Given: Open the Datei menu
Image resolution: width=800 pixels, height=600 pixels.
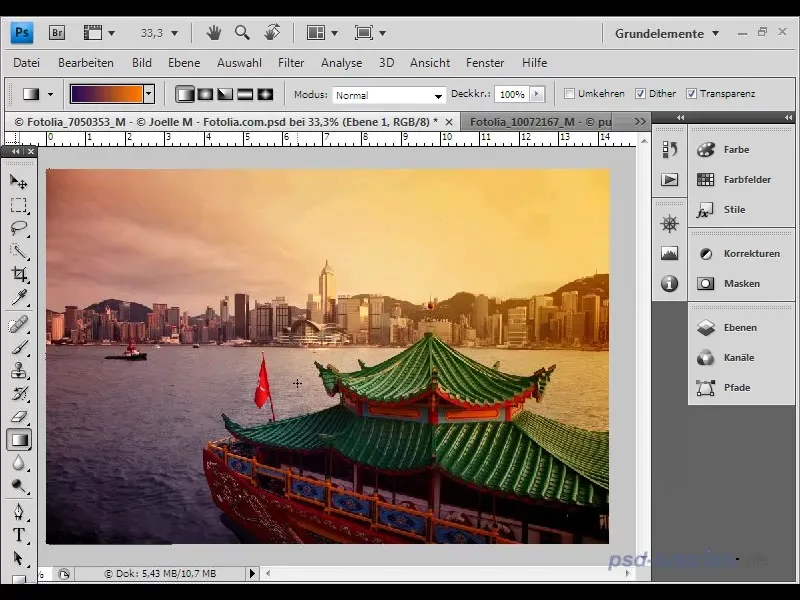Looking at the screenshot, I should [27, 63].
